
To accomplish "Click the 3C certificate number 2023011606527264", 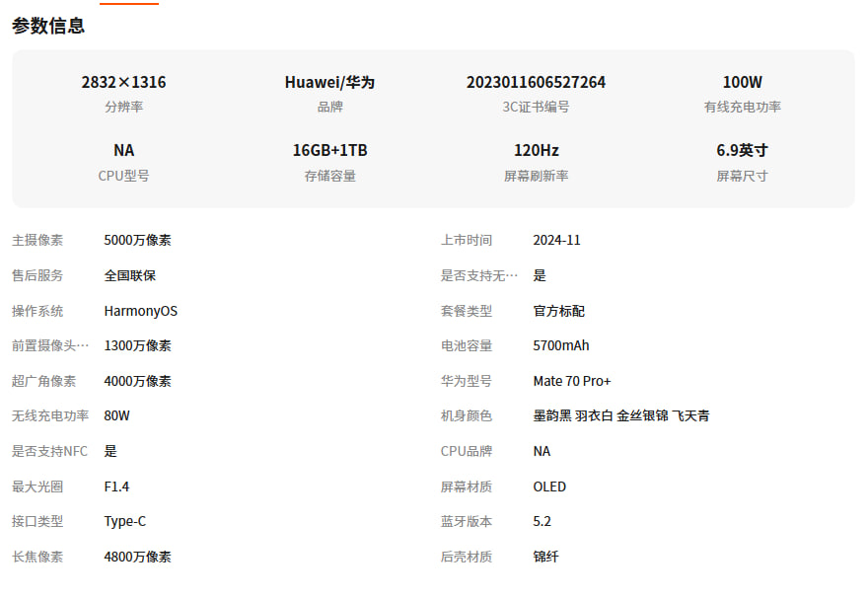I will (536, 83).
